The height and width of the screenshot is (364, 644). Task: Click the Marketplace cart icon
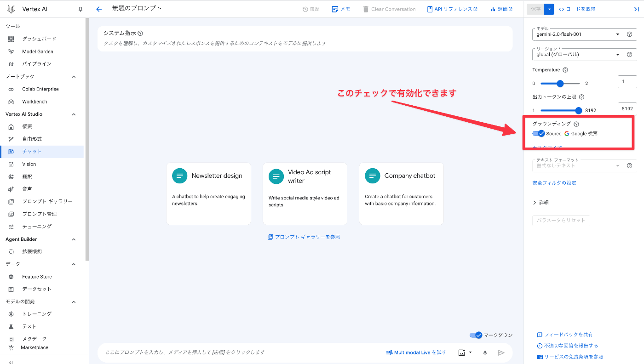(x=11, y=347)
